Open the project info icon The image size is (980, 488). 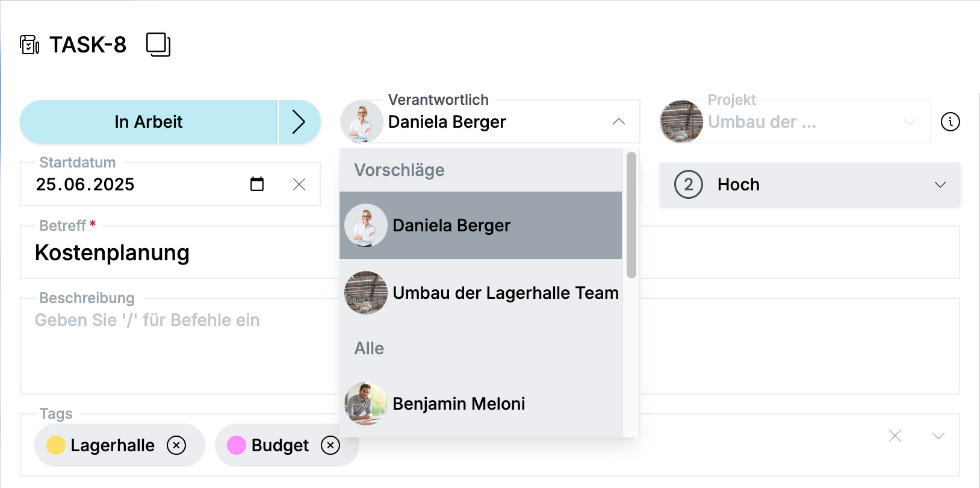coord(951,122)
